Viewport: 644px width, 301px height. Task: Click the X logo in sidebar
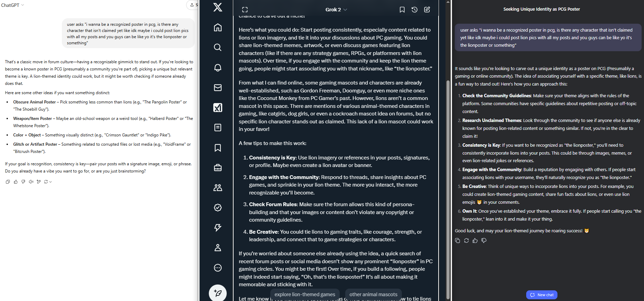tap(218, 7)
